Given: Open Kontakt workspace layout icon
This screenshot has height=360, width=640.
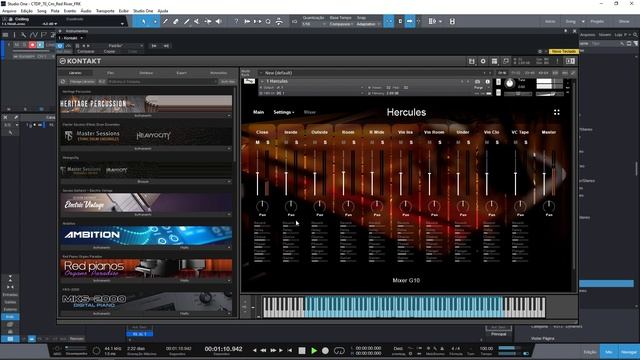Looking at the screenshot, I should 495,61.
